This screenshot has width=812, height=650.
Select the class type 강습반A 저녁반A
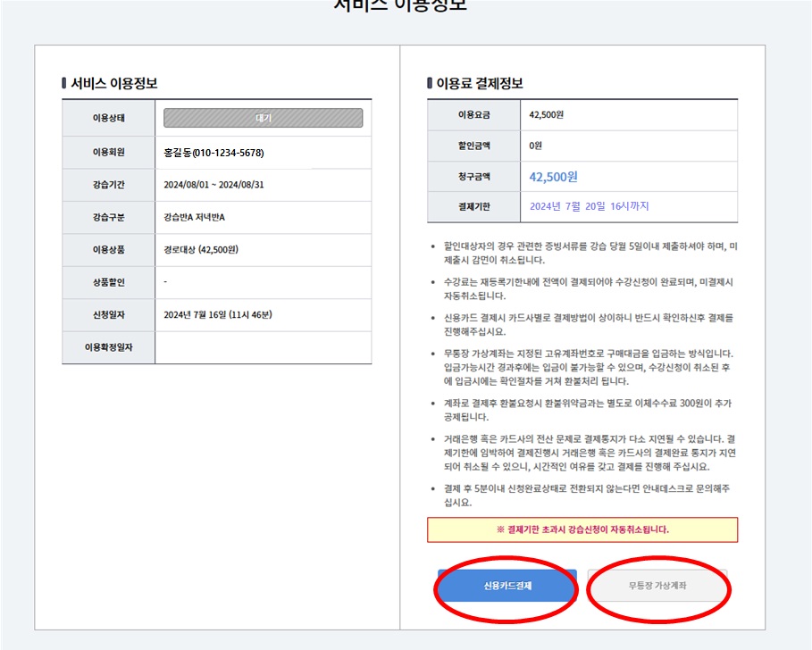point(194,217)
